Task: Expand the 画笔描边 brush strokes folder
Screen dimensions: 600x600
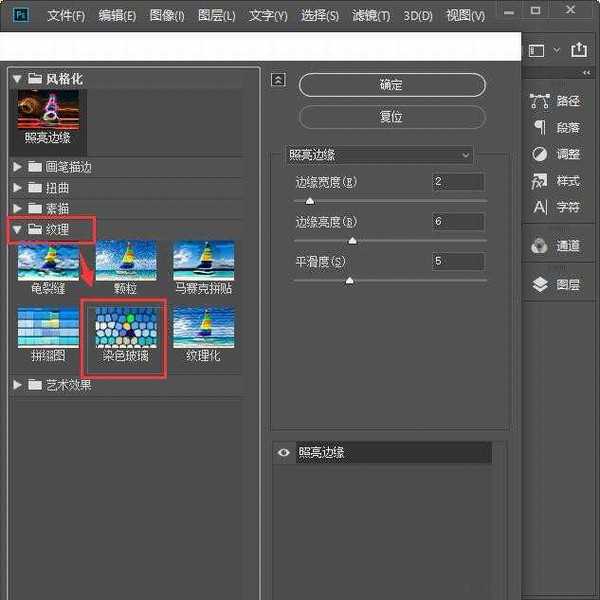Action: coord(18,167)
